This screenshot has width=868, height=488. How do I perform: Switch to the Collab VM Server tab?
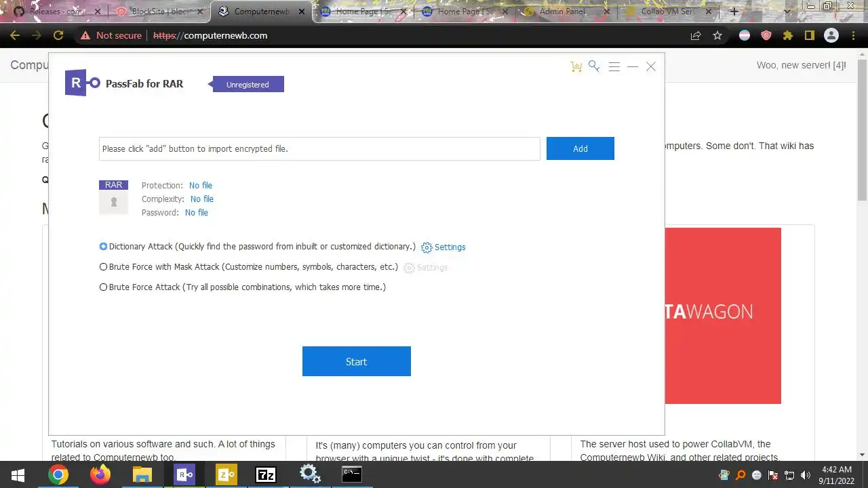[669, 12]
